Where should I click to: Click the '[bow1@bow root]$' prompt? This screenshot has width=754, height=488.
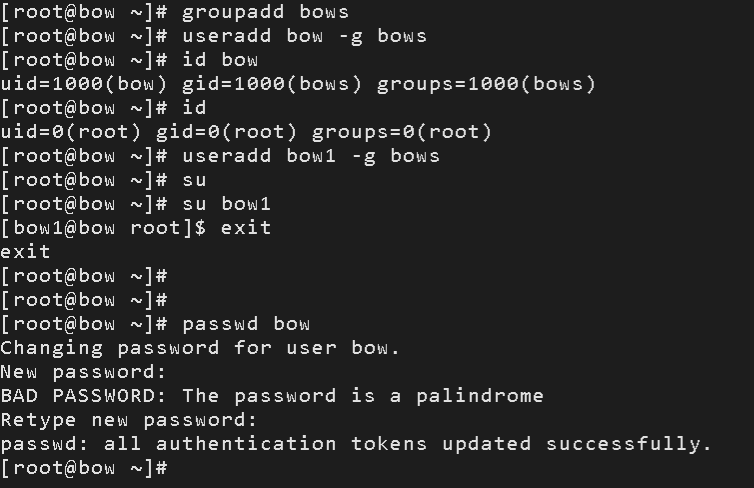(x=103, y=228)
